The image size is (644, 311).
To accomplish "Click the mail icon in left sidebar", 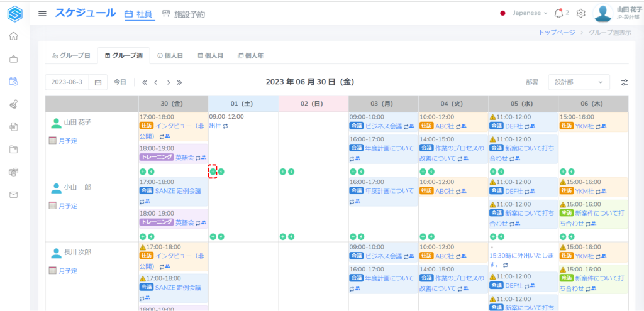I will 13,195.
